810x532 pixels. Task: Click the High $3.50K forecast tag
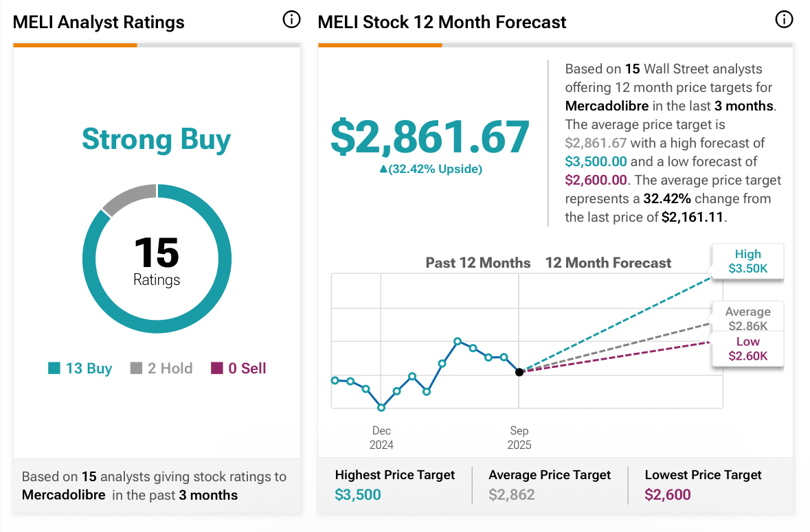click(x=747, y=262)
